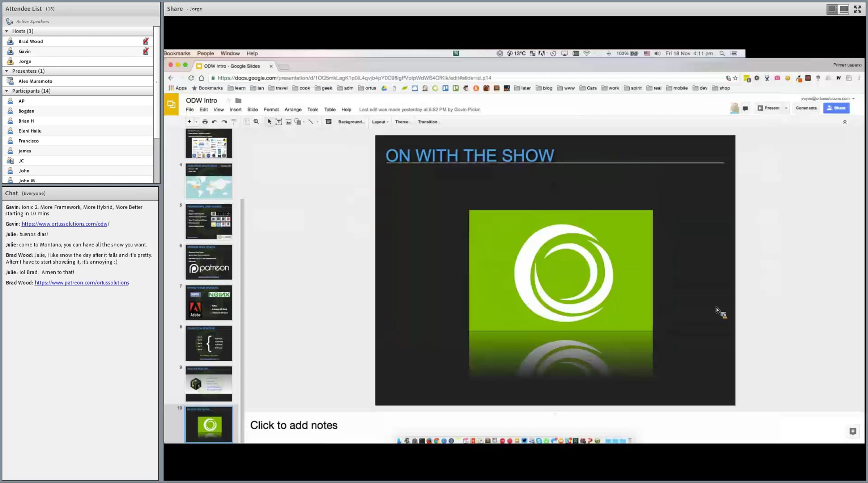Image resolution: width=868 pixels, height=483 pixels.
Task: Reload the page in browser
Action: [x=191, y=78]
